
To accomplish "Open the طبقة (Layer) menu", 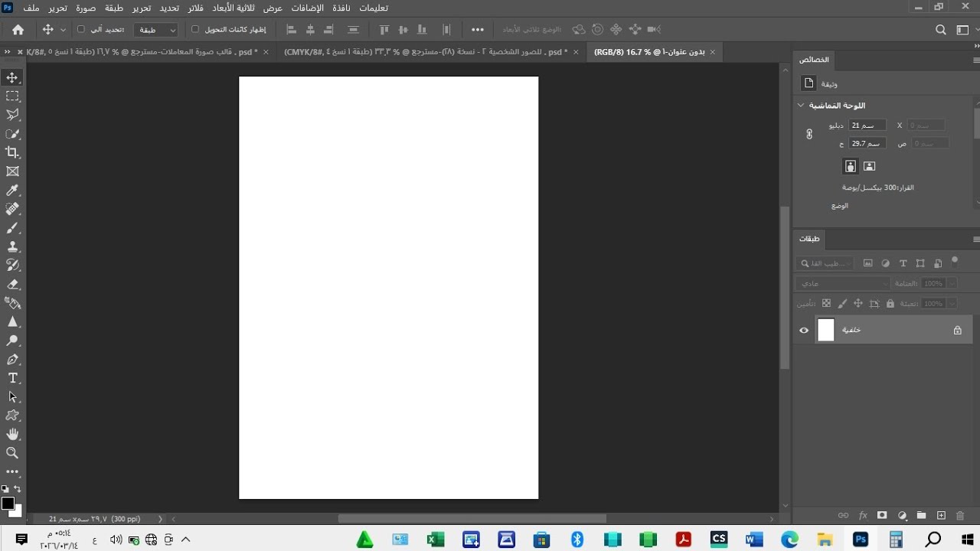I will pos(114,8).
